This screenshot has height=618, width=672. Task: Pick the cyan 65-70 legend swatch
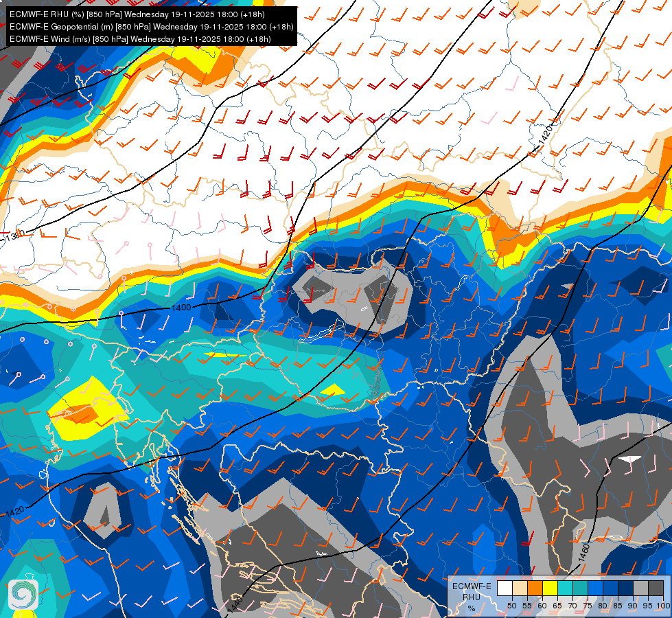click(x=566, y=588)
